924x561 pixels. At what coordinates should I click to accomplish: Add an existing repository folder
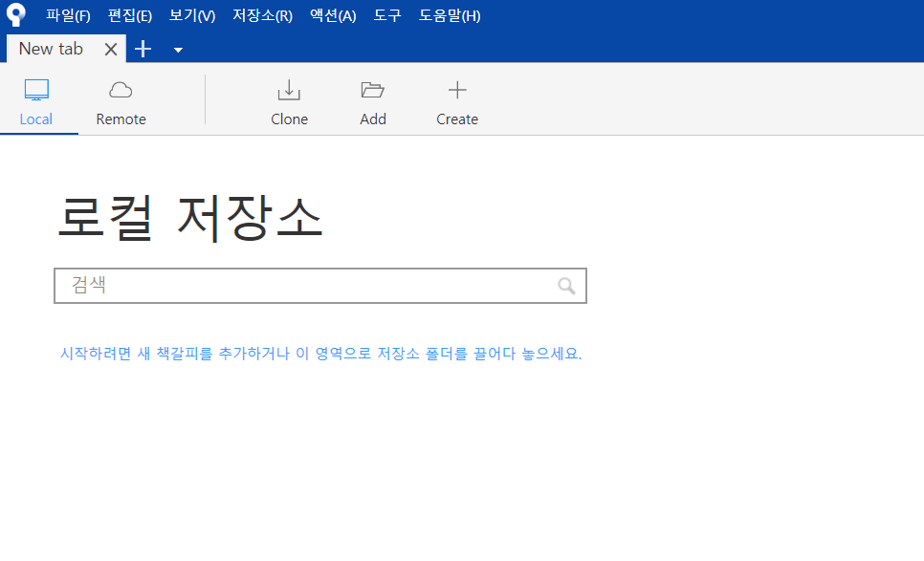click(373, 103)
